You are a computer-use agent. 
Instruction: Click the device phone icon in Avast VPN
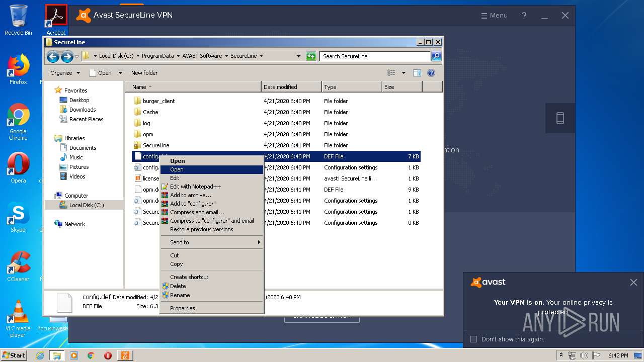(x=560, y=118)
